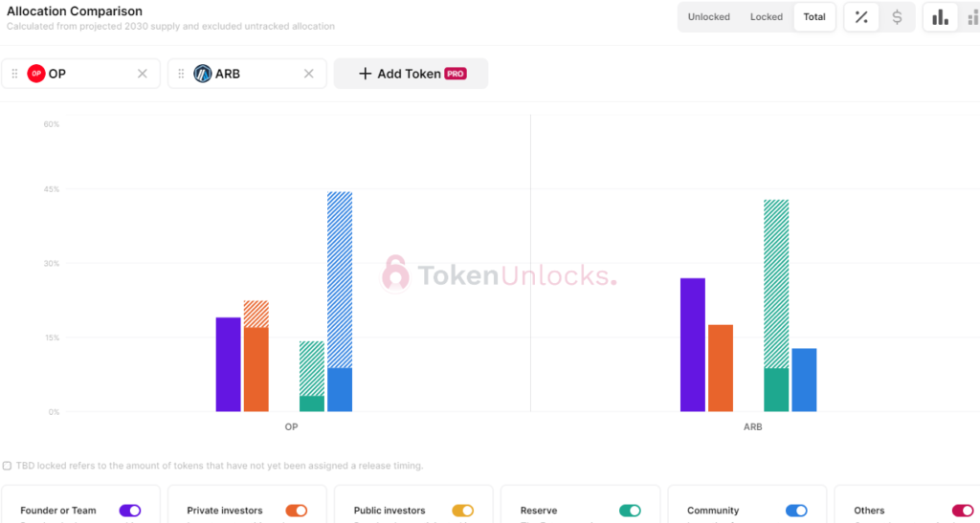Remove the OP token
980x523 pixels.
point(143,74)
